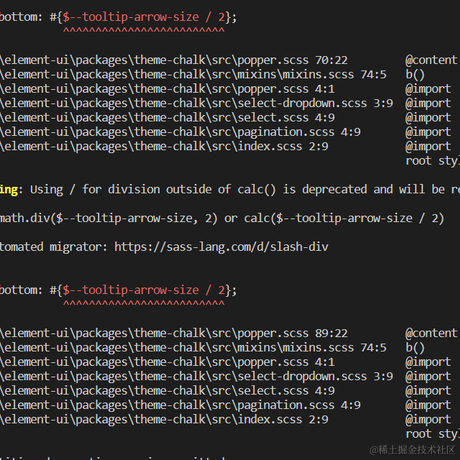Click the popper.scss 70:22 file path
The width and height of the screenshot is (460, 460).
coord(174,60)
